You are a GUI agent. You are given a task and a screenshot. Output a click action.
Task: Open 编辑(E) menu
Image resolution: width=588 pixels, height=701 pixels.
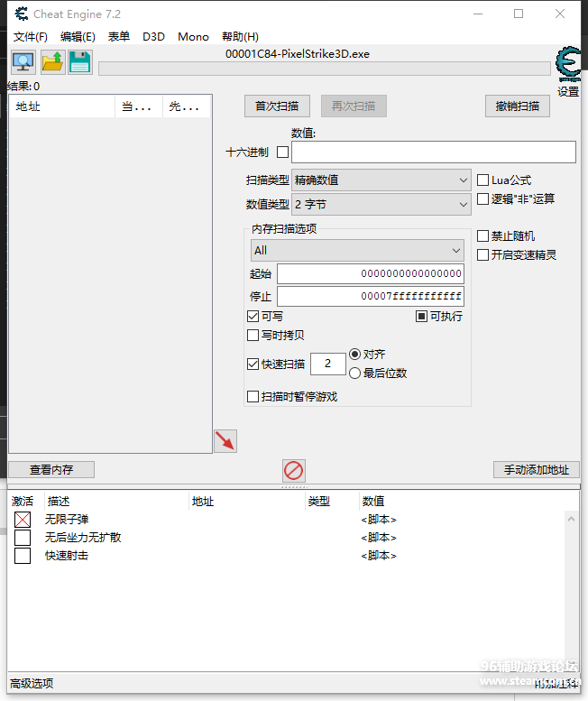coord(78,37)
